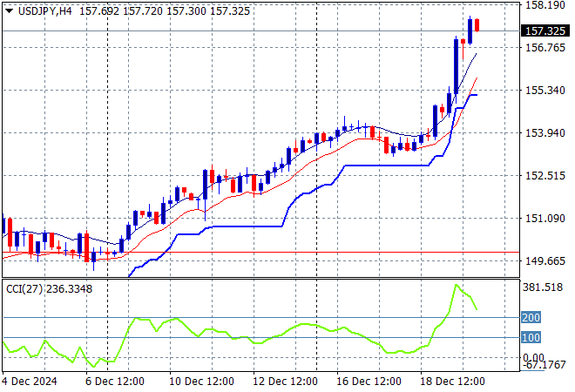The width and height of the screenshot is (575, 392).
Task: Click the 155.340 price scale value
Action: (x=545, y=90)
